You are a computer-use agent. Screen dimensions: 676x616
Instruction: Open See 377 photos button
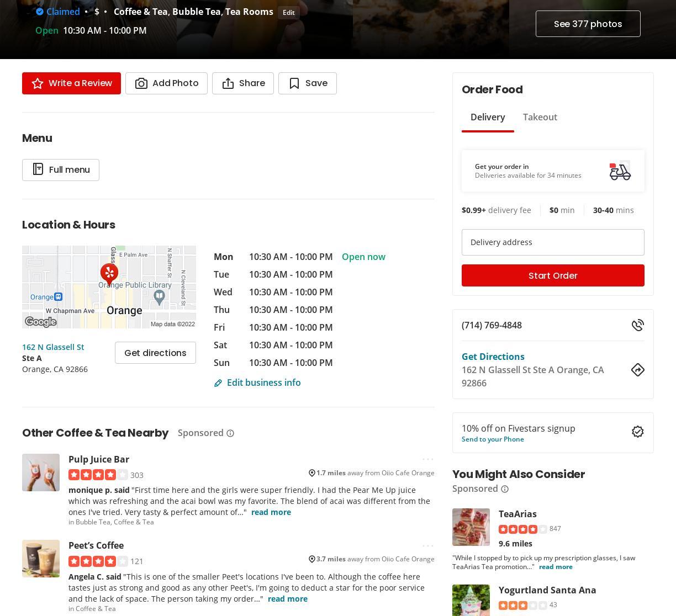[588, 24]
